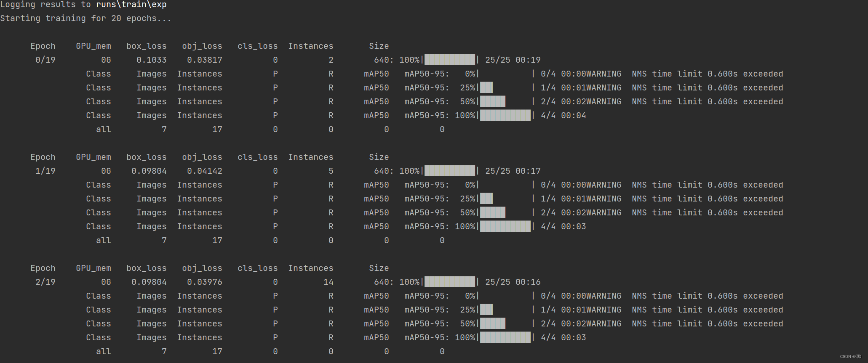The height and width of the screenshot is (363, 868).
Task: Click the training progress bar next to 25/25 00:16
Action: point(450,282)
